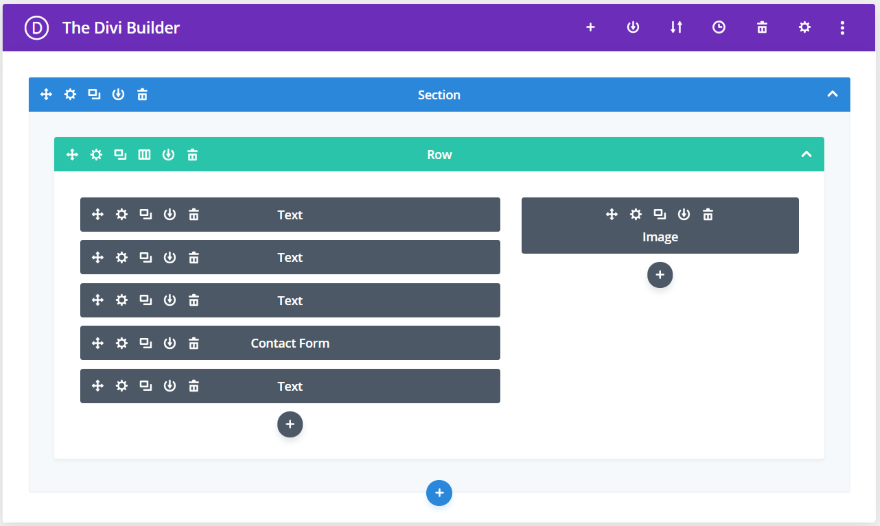Save the Row to library

pos(168,154)
